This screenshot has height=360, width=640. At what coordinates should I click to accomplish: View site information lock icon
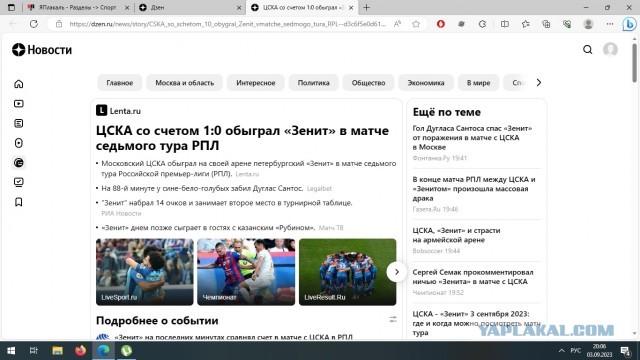point(59,24)
